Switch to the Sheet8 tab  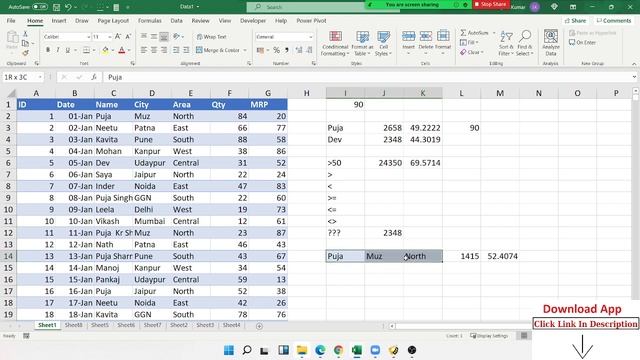[73, 325]
